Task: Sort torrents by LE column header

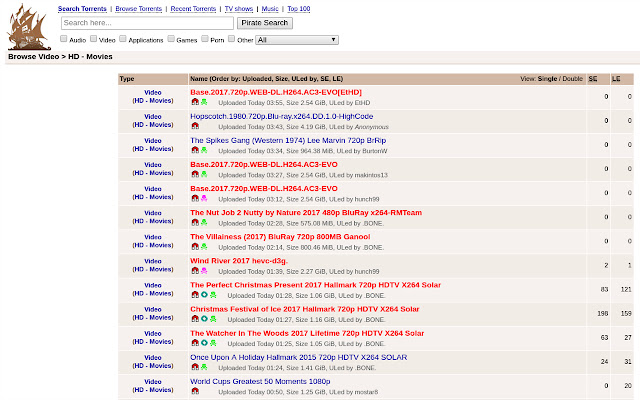Action: [x=617, y=77]
